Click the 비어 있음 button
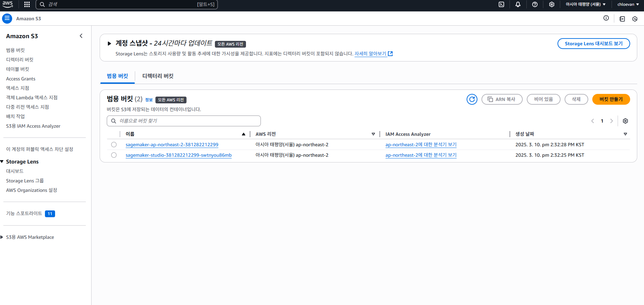This screenshot has width=644, height=305. (543, 99)
